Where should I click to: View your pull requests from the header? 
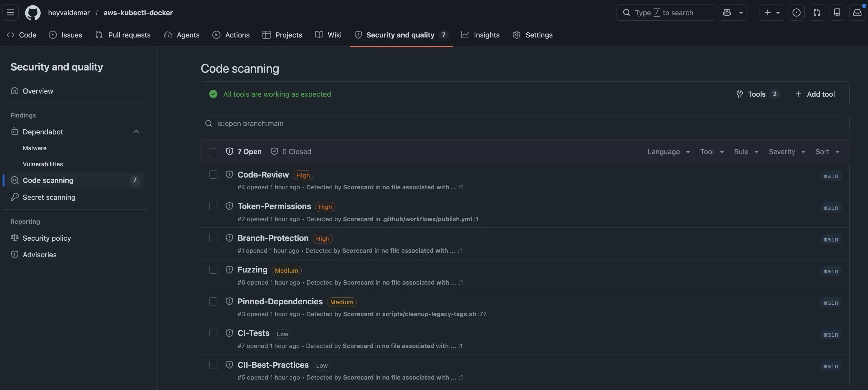(x=817, y=12)
